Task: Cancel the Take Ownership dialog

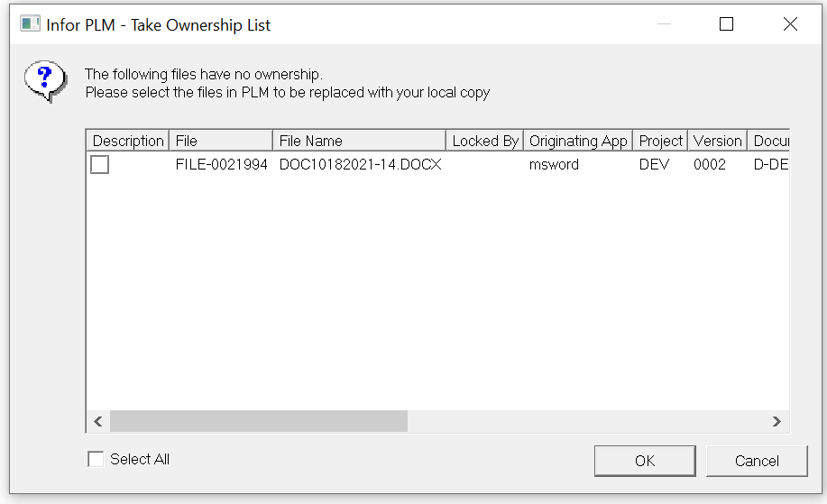Action: [x=757, y=461]
